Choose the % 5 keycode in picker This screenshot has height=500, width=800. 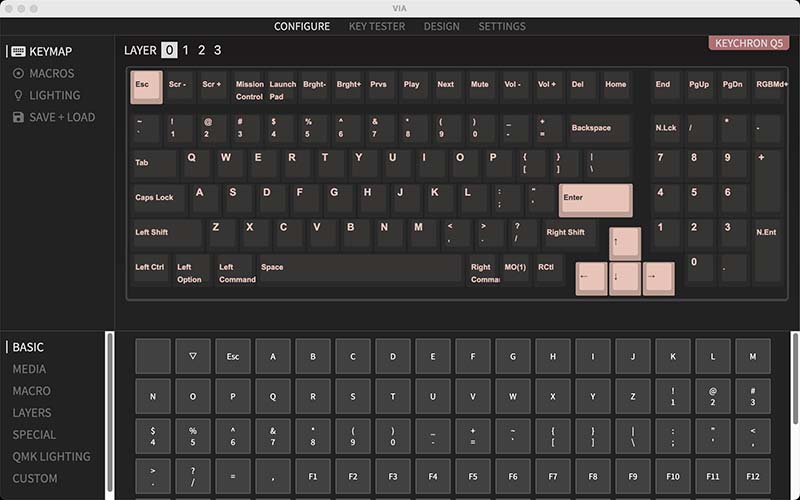(193, 436)
